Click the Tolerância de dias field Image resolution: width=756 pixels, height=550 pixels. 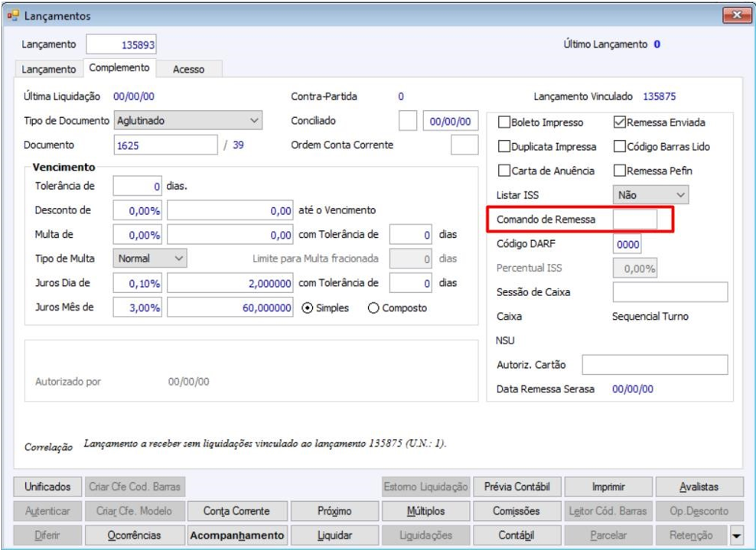point(138,186)
